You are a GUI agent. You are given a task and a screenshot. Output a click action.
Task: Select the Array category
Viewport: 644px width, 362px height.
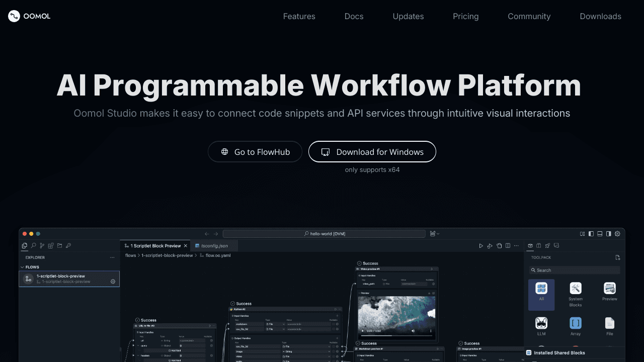(576, 326)
